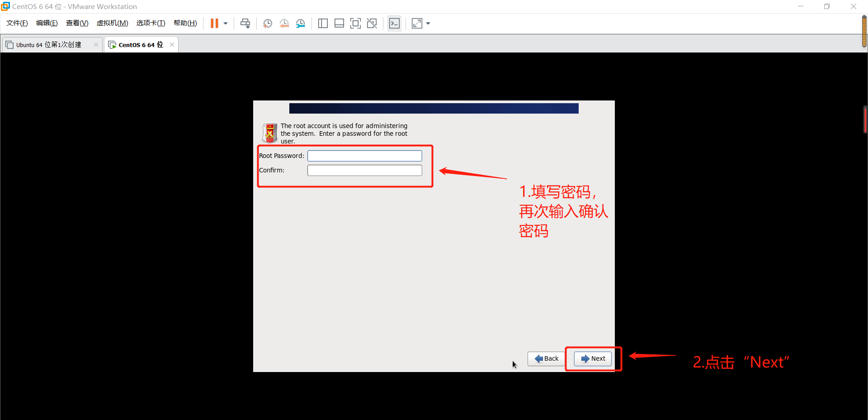Open the snapshot manager
The width and height of the screenshot is (868, 420).
(300, 24)
